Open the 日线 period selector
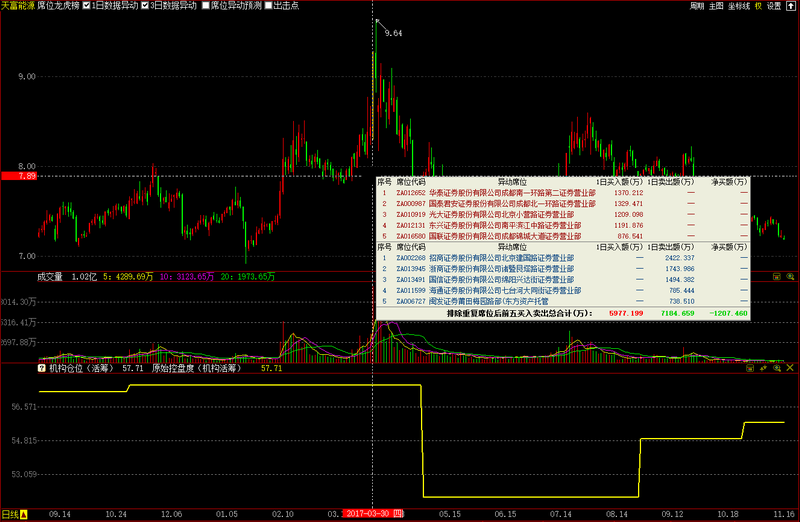The width and height of the screenshot is (800, 522). point(9,514)
